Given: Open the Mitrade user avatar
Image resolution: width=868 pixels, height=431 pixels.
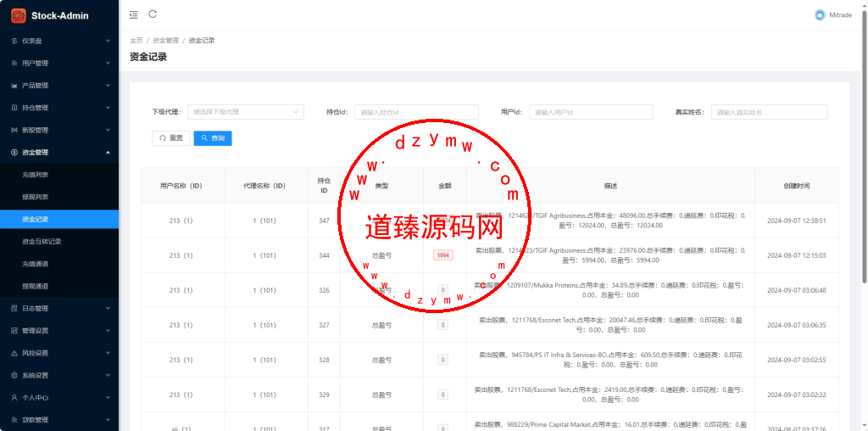Looking at the screenshot, I should pos(820,15).
